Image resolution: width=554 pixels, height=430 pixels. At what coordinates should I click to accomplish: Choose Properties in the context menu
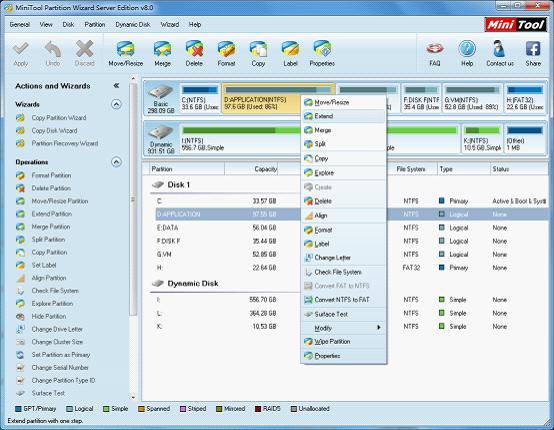point(343,356)
